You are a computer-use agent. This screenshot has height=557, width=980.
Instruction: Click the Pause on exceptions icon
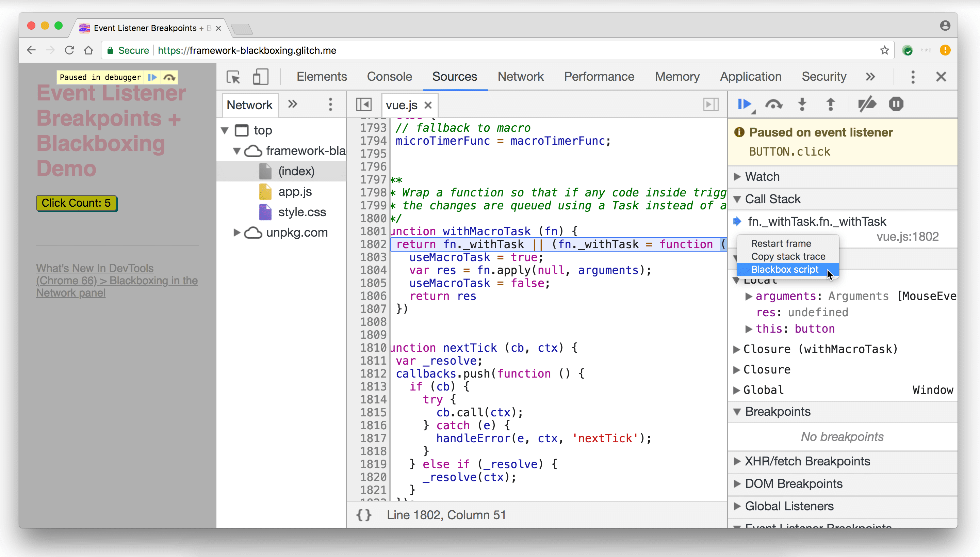[x=897, y=105]
